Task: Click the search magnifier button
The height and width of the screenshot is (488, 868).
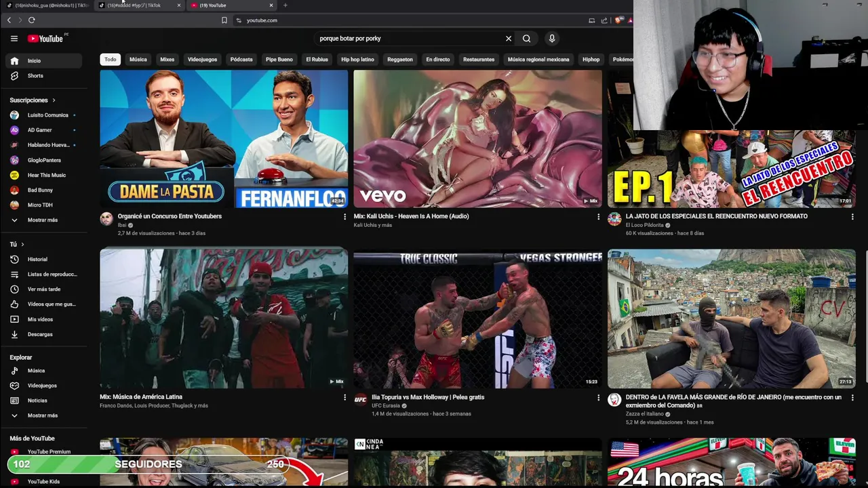Action: 526,39
